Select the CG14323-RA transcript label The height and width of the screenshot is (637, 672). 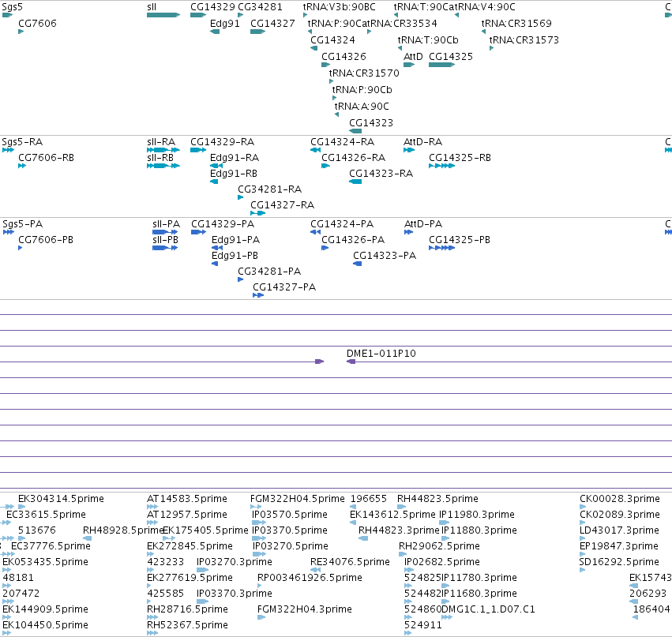pos(381,174)
